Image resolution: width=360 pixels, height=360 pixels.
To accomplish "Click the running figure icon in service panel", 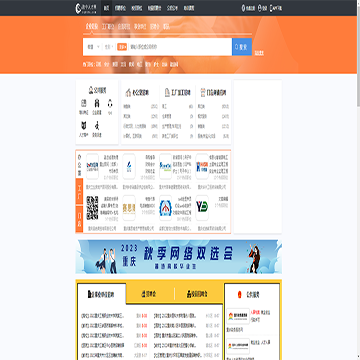I will point(97,126).
